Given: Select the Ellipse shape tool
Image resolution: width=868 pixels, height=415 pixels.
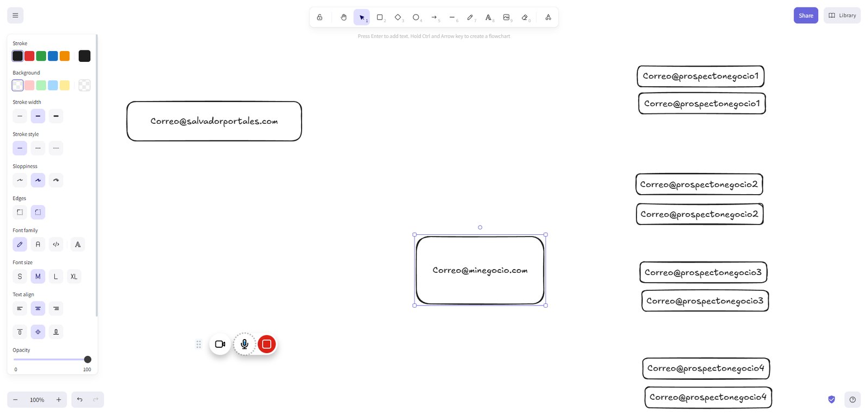Looking at the screenshot, I should pyautogui.click(x=416, y=17).
